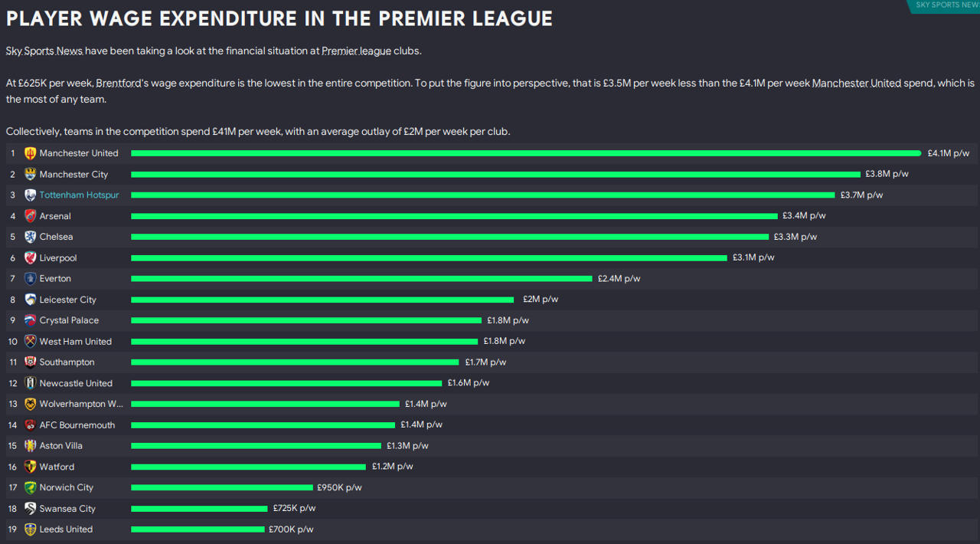Open the Brentford link in article text
Viewport: 980px width, 544px height.
[x=119, y=83]
